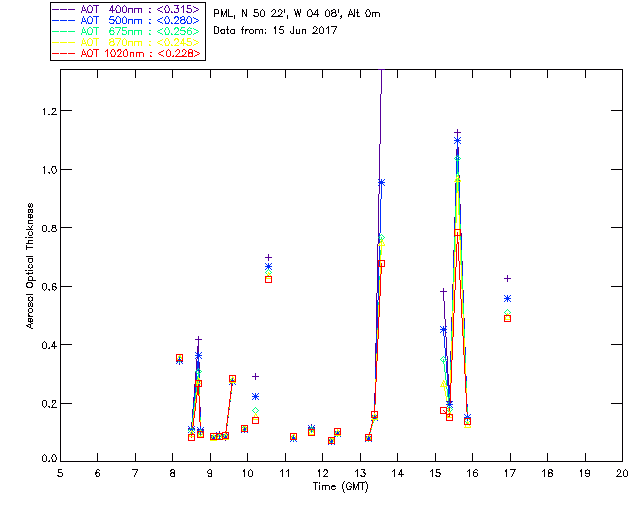Image resolution: width=640 pixels, height=512 pixels.
Task: Click the 0.2 y-axis tick label
Action: [49, 404]
